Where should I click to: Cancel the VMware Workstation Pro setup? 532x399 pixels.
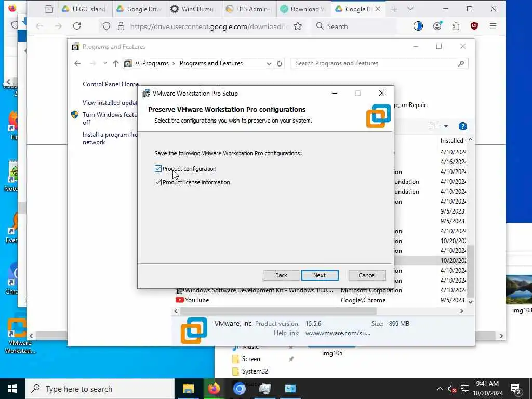[x=367, y=275]
